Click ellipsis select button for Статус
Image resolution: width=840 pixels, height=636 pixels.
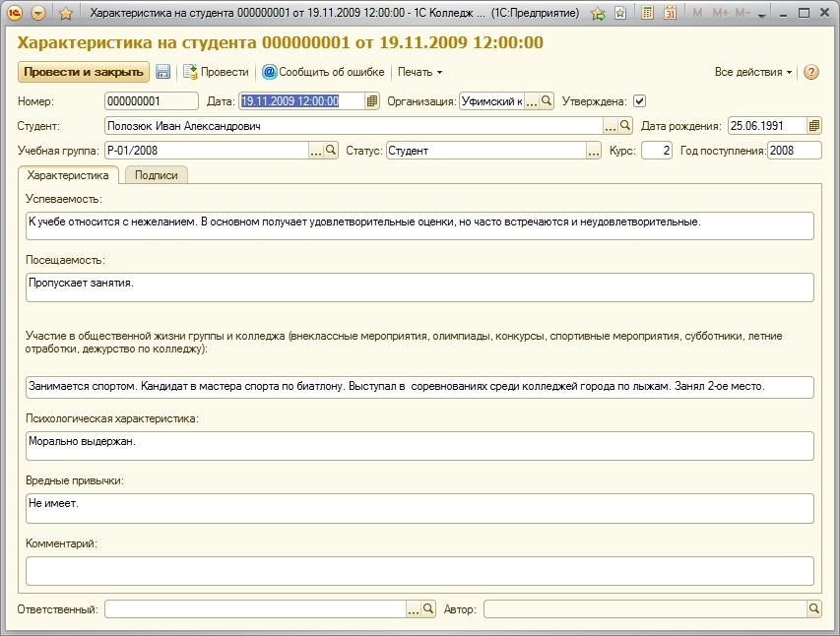[x=594, y=151]
